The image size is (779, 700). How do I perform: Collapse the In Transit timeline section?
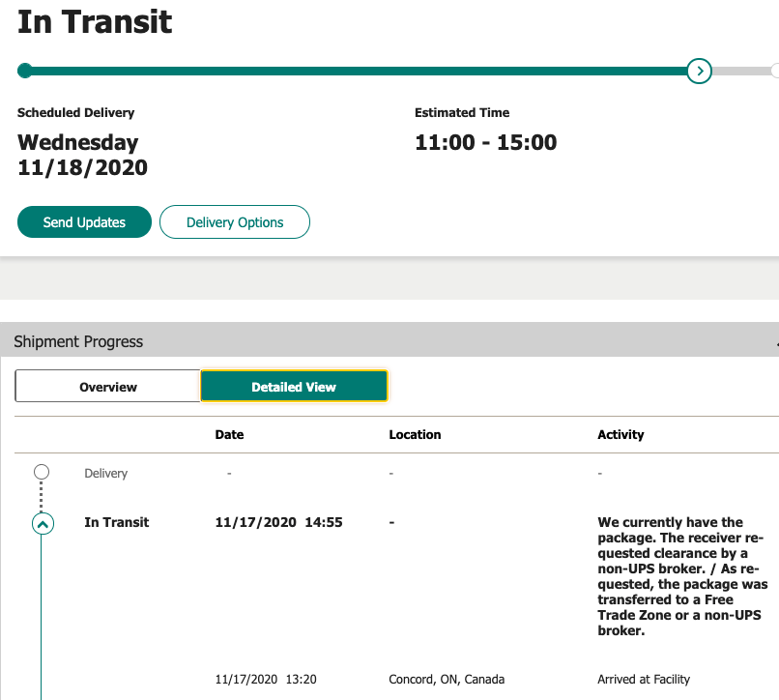43,523
